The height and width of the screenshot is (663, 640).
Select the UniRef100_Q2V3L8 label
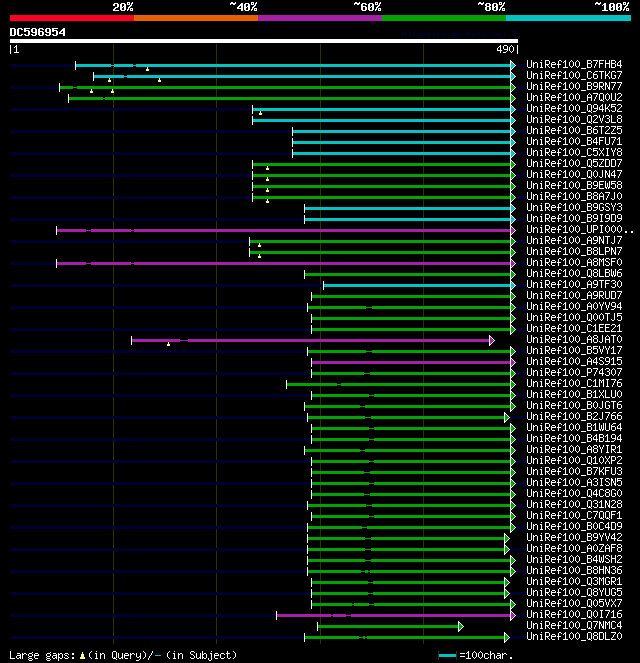[574, 119]
